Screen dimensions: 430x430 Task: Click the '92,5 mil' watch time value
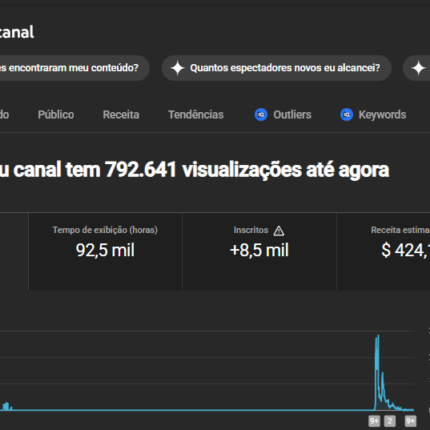pyautogui.click(x=105, y=250)
